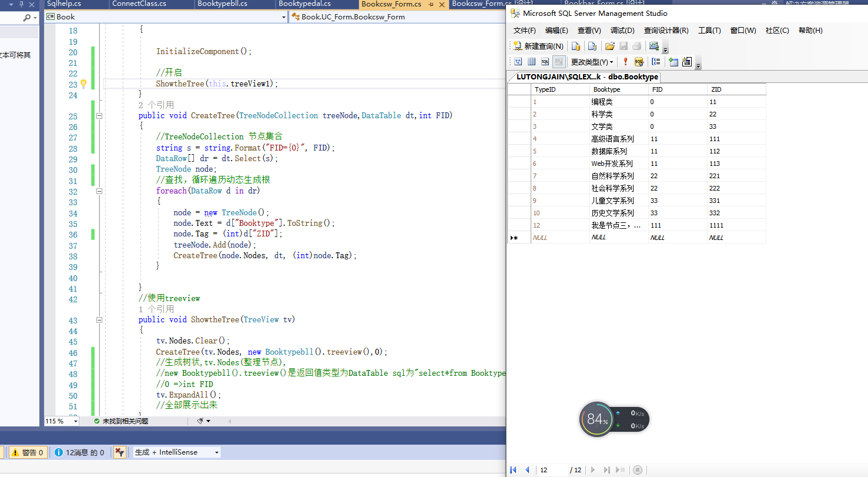The image size is (868, 477).
Task: Click the 历史文学系列 cell
Action: coord(619,213)
